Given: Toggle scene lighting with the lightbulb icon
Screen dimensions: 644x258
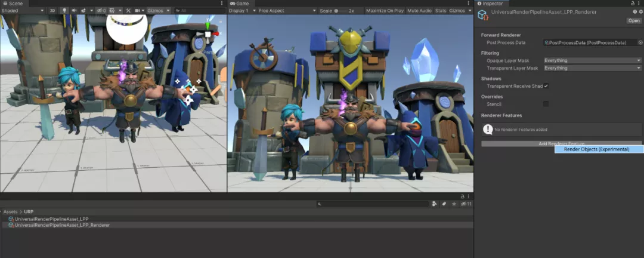Looking at the screenshot, I should (x=64, y=11).
